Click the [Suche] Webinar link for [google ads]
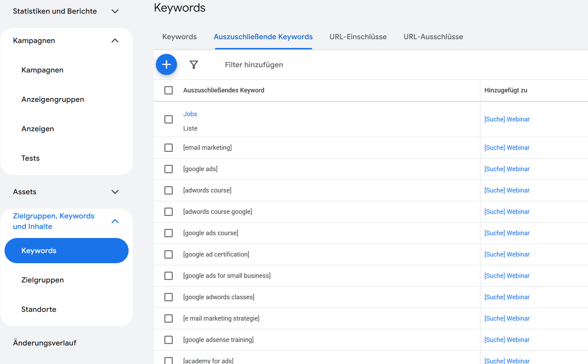Viewport: 588px width, 364px height. [507, 169]
